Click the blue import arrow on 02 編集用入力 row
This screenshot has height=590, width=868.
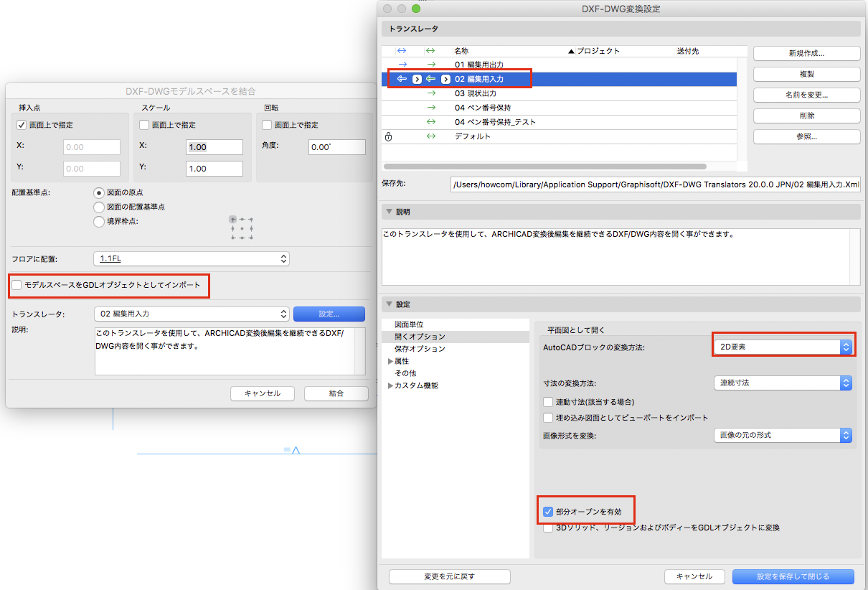pos(402,79)
